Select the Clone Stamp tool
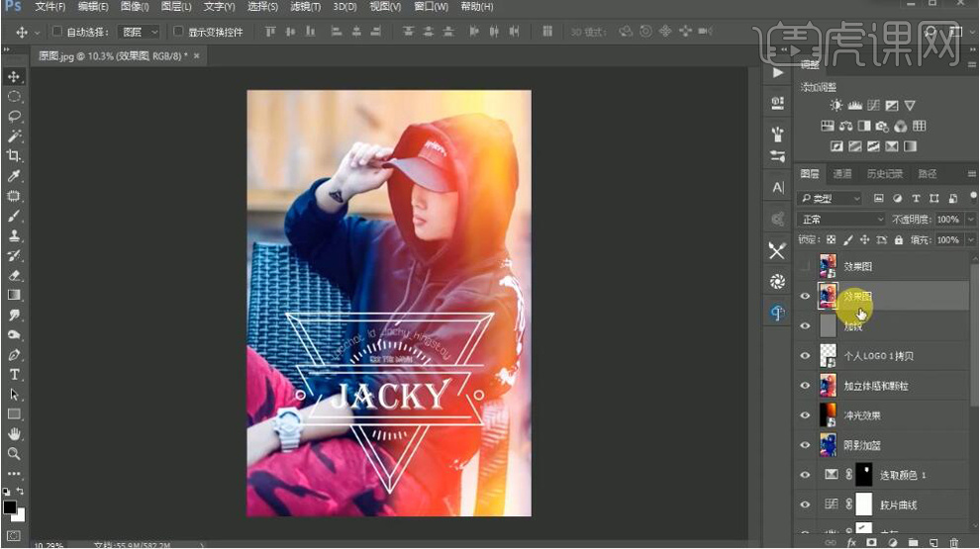The image size is (980, 549). tap(14, 236)
